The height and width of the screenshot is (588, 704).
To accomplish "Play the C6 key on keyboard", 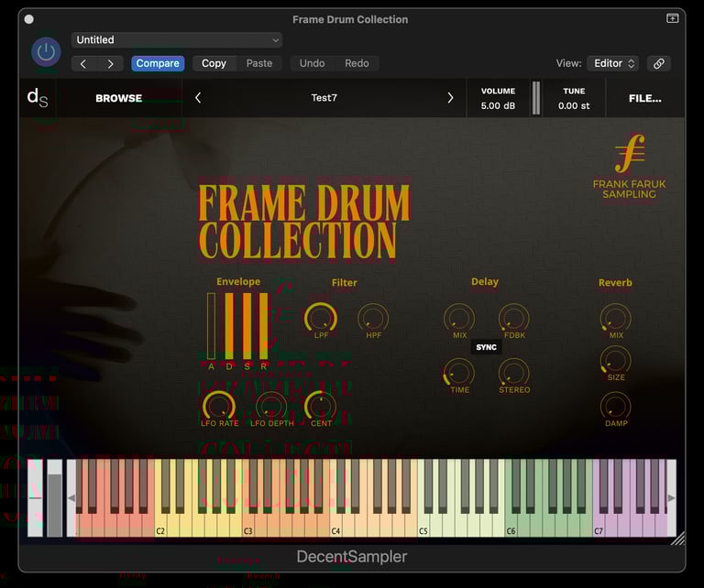I will click(511, 525).
